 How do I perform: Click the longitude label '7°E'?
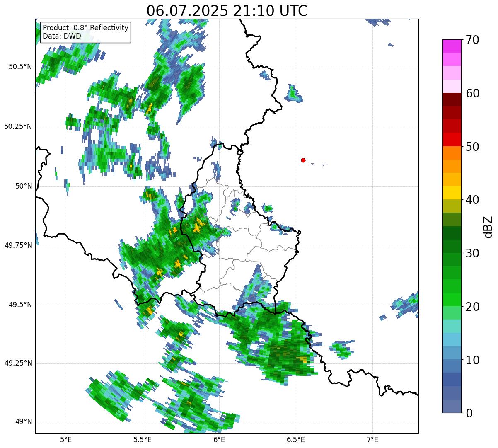(x=372, y=440)
